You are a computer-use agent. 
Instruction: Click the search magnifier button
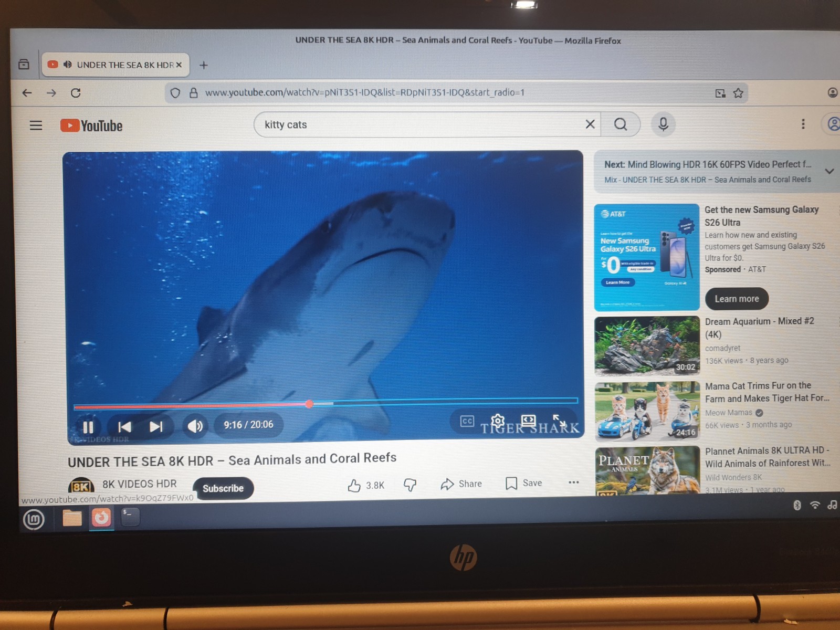621,124
